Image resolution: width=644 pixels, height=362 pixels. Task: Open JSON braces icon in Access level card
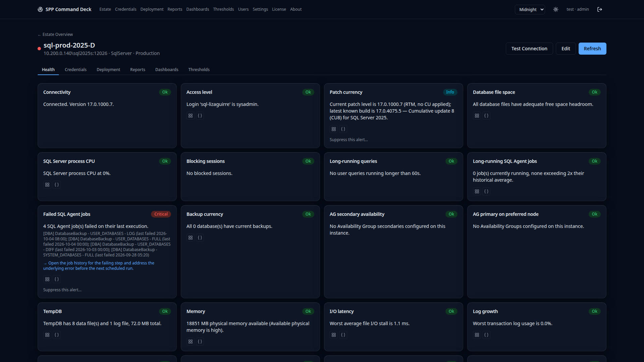click(200, 116)
